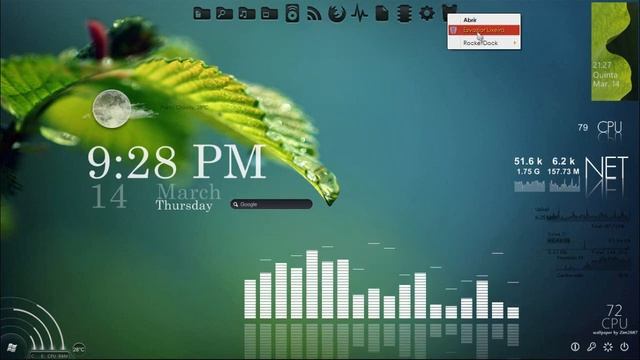Viewport: 640px width, 360px height.
Task: Choose Esvaziar Lixeira in context menu
Action: click(x=484, y=30)
